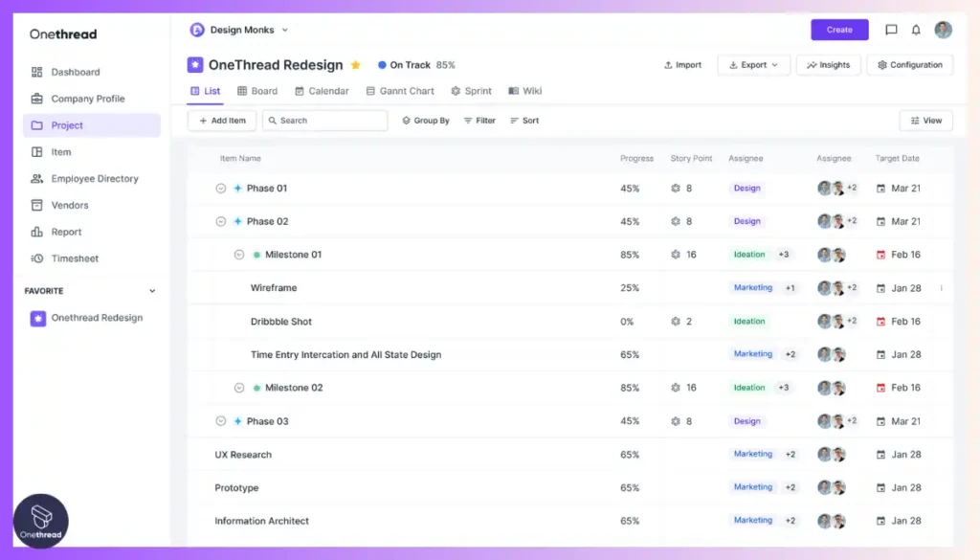Expand the Milestone 02 row

(238, 388)
